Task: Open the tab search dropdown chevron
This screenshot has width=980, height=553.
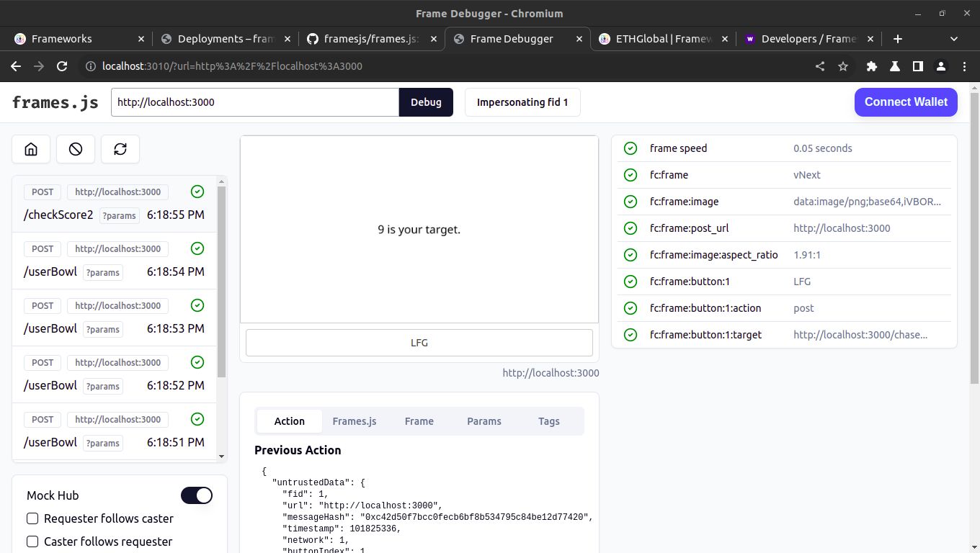Action: click(954, 39)
